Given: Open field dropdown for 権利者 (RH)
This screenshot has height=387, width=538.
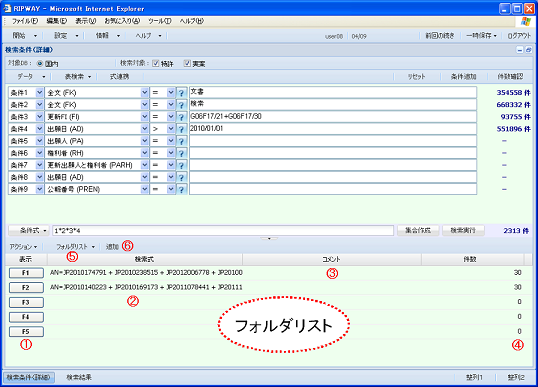Looking at the screenshot, I should click(x=144, y=153).
